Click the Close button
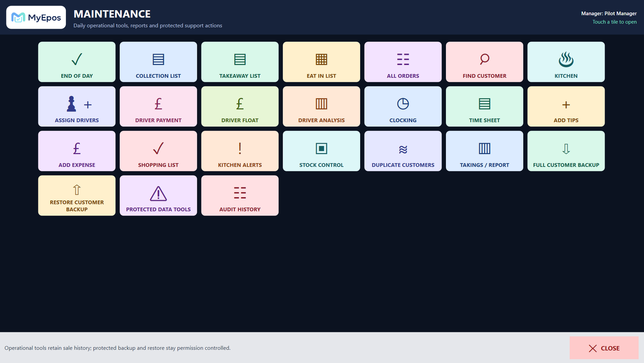Viewport: 644px width, 363px height. pos(604,348)
